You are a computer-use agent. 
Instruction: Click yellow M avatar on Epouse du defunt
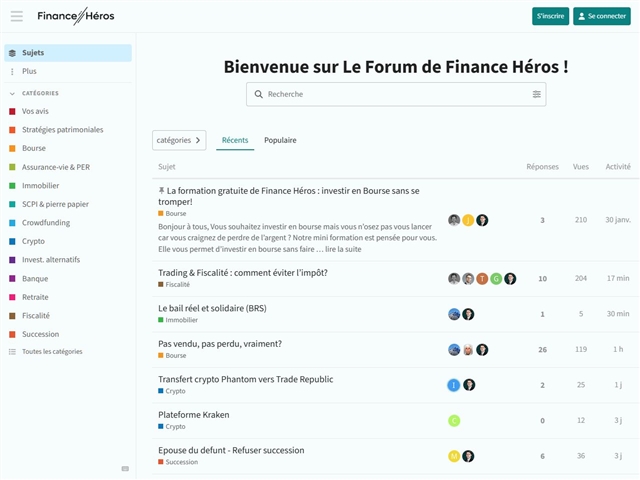(454, 456)
